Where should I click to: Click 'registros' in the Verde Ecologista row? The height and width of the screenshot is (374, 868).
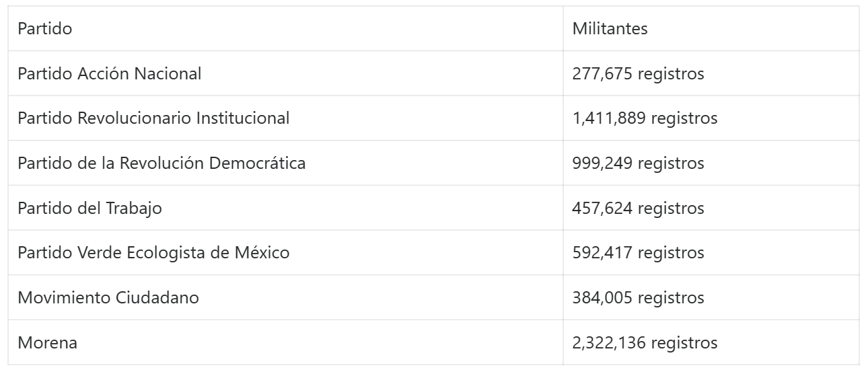[x=671, y=253]
